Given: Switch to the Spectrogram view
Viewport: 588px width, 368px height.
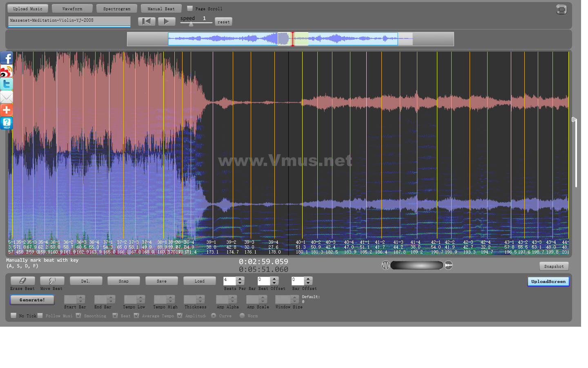Looking at the screenshot, I should 117,9.
